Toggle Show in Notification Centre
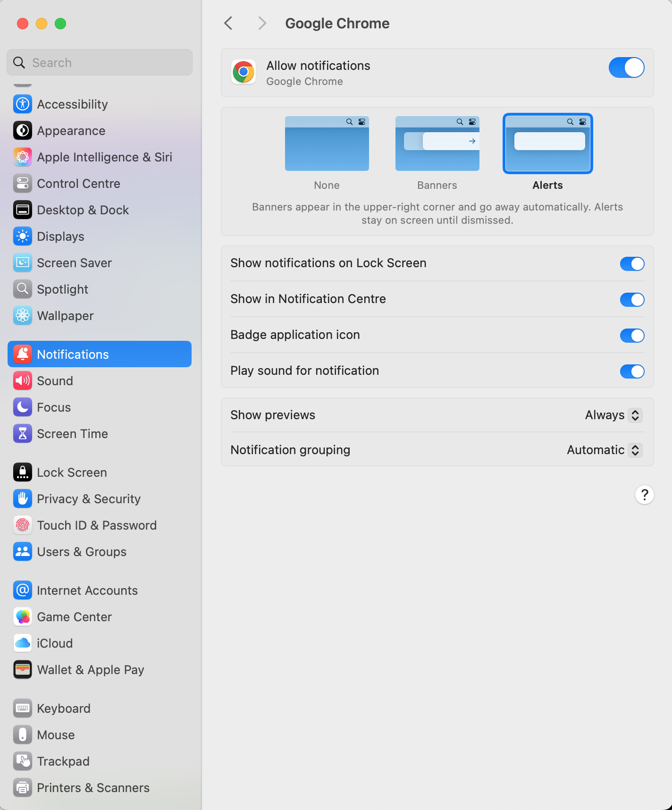Image resolution: width=672 pixels, height=810 pixels. [x=632, y=300]
